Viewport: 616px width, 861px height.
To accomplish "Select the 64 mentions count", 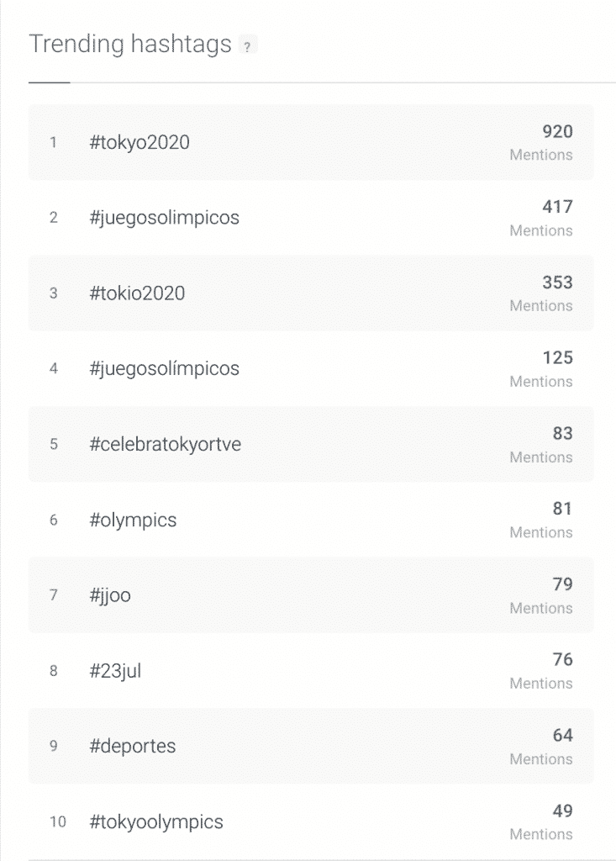I will 562,736.
